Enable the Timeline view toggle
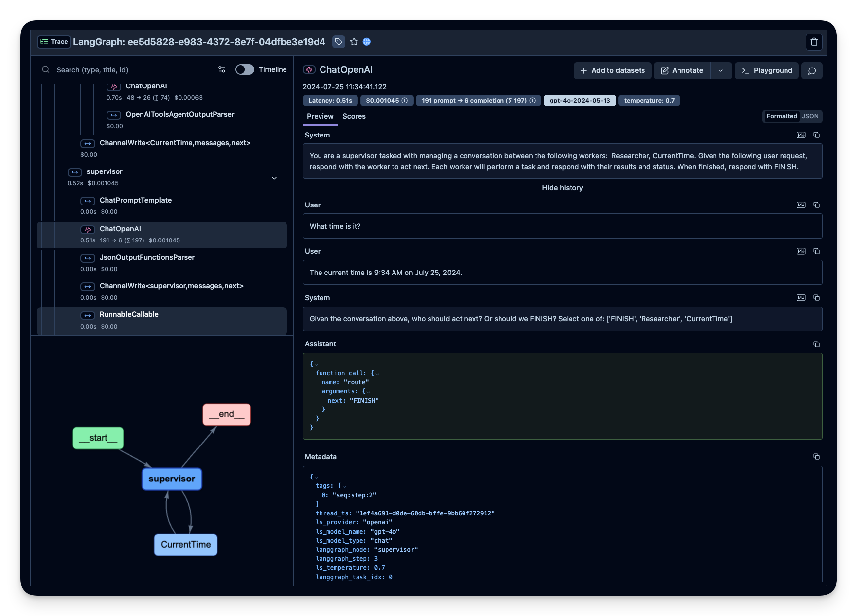857x616 pixels. (x=244, y=69)
